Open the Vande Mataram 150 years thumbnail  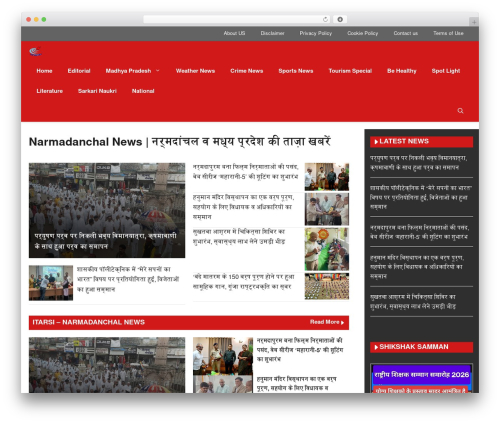pyautogui.click(x=327, y=286)
